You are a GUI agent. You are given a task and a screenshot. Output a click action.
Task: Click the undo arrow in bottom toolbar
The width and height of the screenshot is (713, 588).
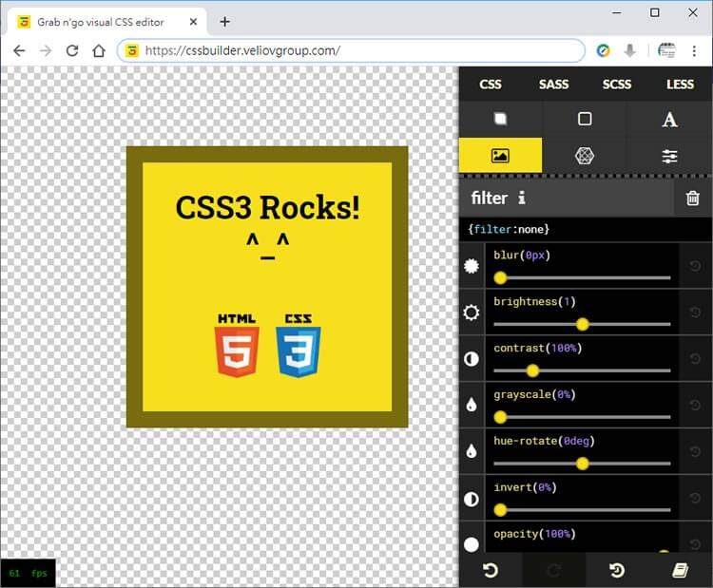[491, 570]
